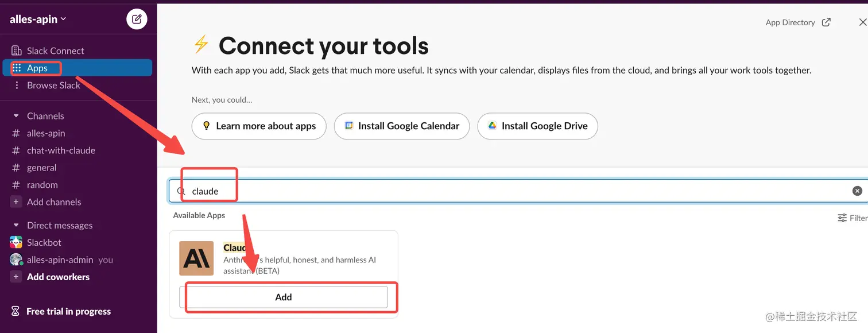Collapse the Direct messages section arrow
This screenshot has width=868, height=333.
pos(16,226)
